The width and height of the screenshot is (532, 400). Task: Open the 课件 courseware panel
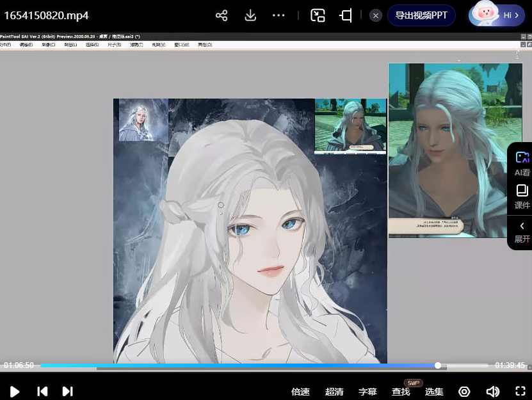click(522, 196)
